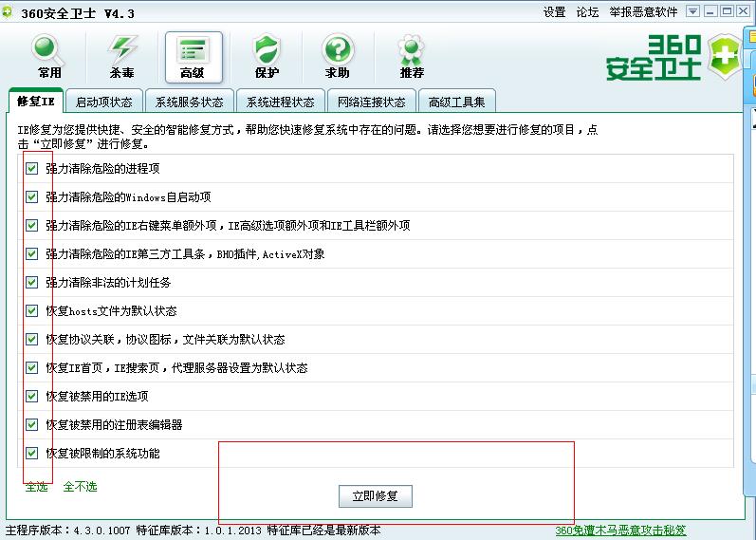This screenshot has height=540, width=756.
Task: Open 论坛 in the title bar
Action: 588,12
